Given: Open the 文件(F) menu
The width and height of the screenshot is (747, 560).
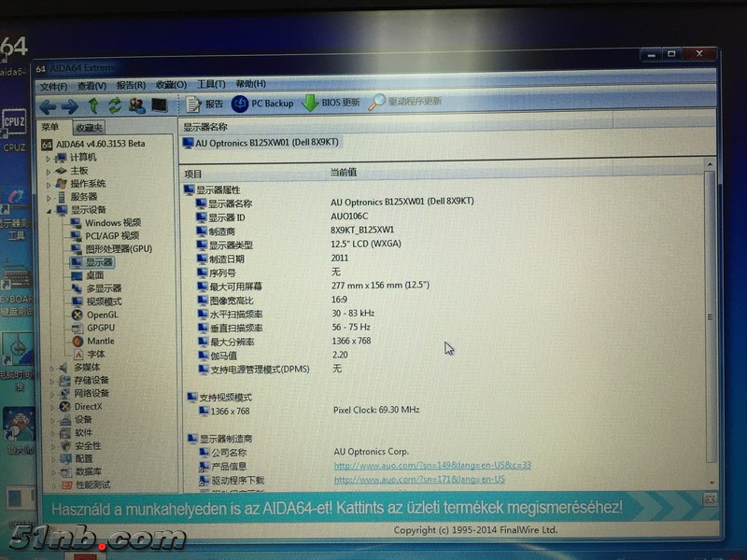Looking at the screenshot, I should [x=54, y=85].
